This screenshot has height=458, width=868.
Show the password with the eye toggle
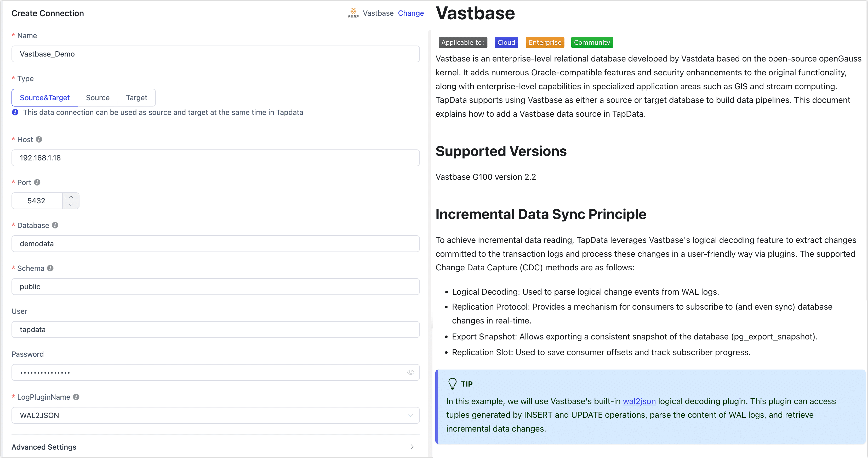pyautogui.click(x=410, y=372)
